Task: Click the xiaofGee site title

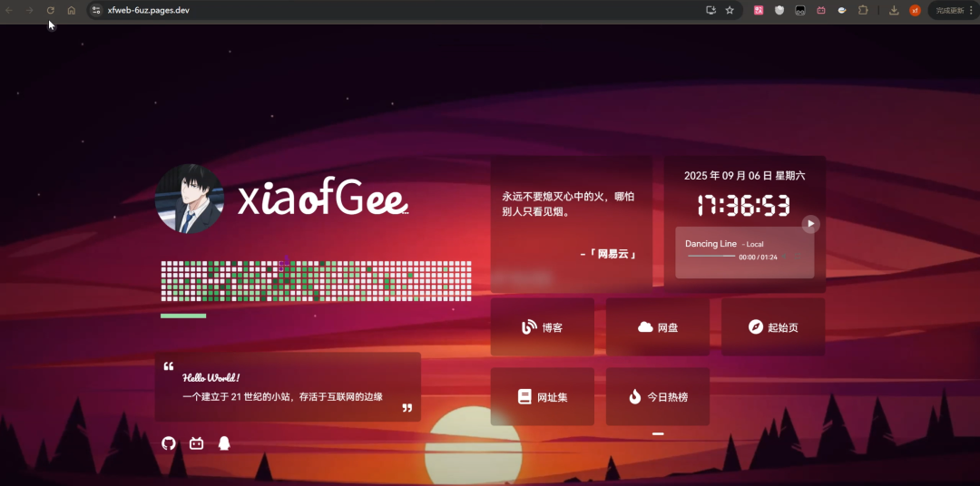Action: pos(323,197)
